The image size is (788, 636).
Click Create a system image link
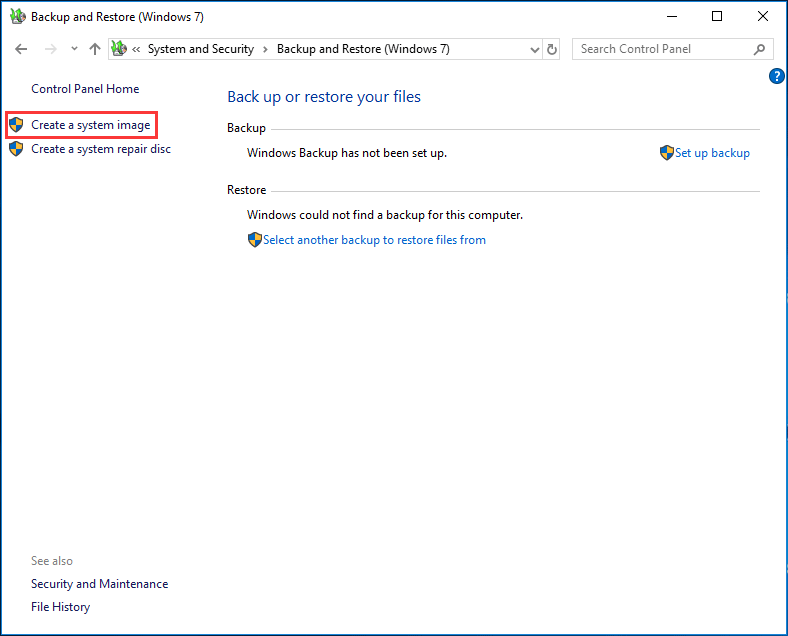coord(90,125)
